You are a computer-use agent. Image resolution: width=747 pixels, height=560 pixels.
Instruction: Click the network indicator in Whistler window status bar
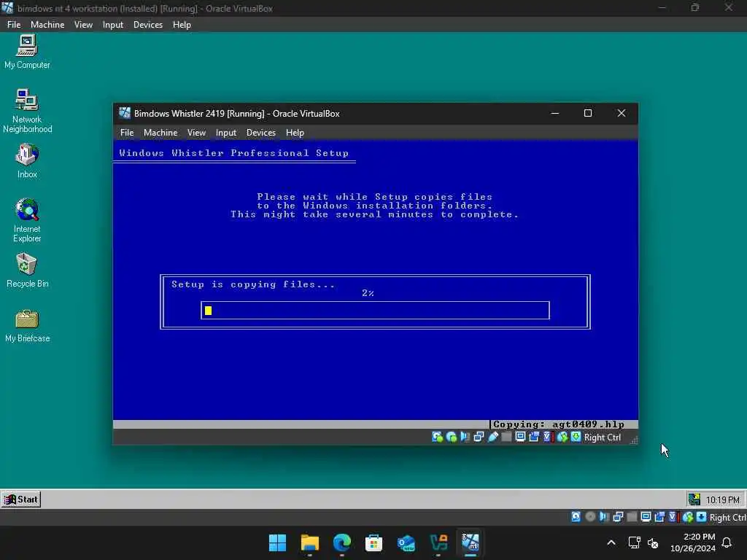pyautogui.click(x=479, y=437)
